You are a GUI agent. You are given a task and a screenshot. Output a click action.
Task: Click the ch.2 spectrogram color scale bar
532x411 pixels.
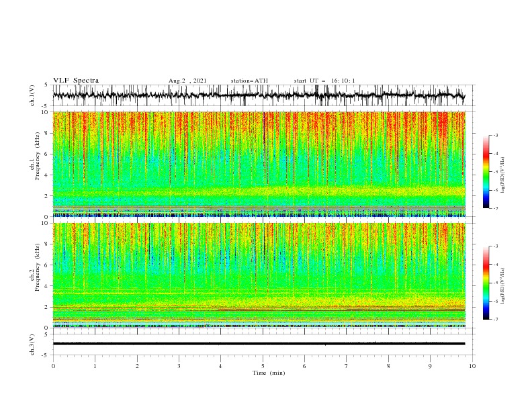click(x=486, y=283)
